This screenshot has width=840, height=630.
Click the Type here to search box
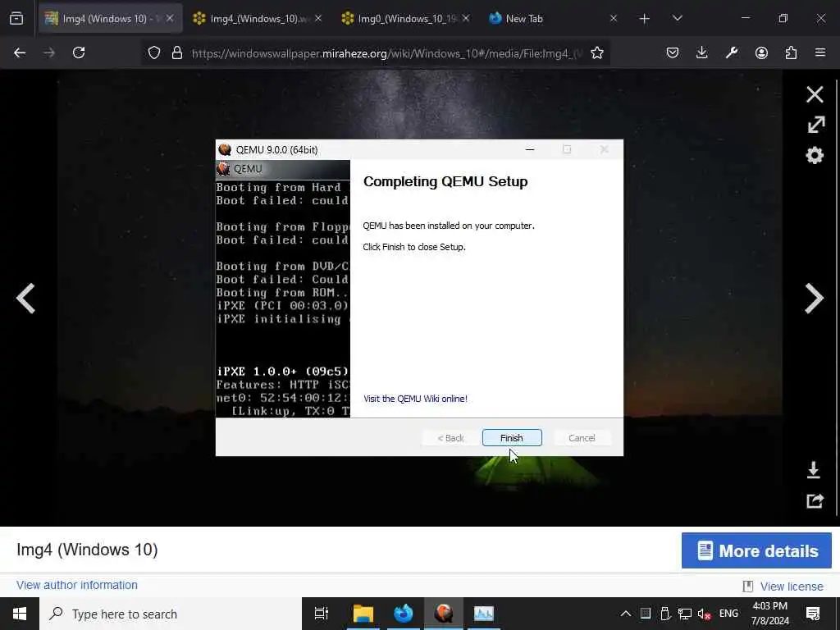tap(171, 614)
